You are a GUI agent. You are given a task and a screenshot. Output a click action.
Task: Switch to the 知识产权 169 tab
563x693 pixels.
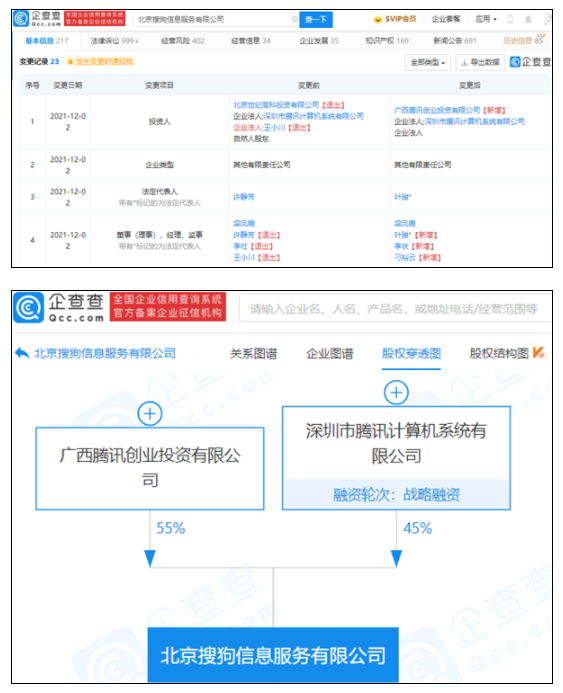click(x=387, y=41)
